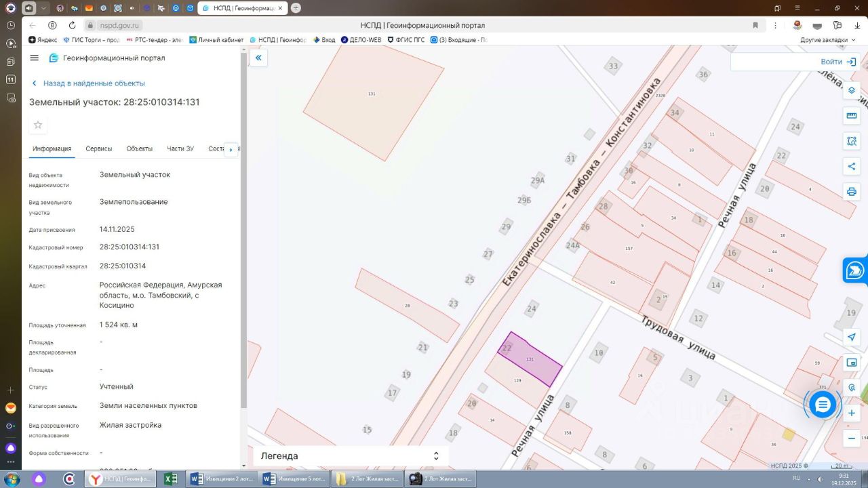Collapse the left info panel
This screenshot has height=488, width=868.
coord(258,58)
